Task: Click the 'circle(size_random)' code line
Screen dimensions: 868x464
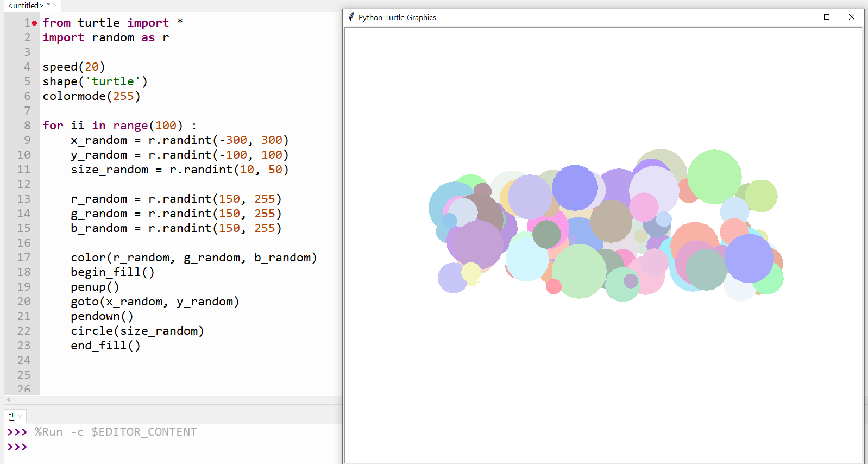Action: click(x=137, y=331)
